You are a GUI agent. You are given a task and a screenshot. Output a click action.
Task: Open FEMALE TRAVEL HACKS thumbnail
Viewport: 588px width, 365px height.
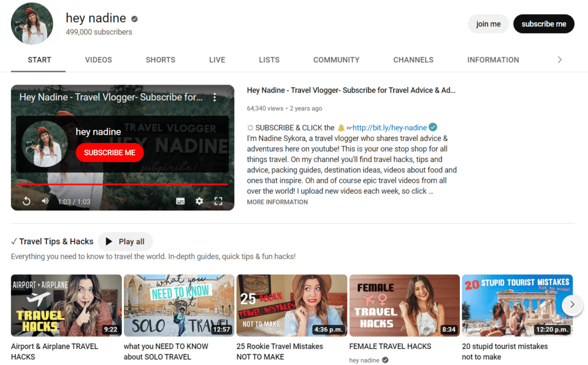point(405,305)
